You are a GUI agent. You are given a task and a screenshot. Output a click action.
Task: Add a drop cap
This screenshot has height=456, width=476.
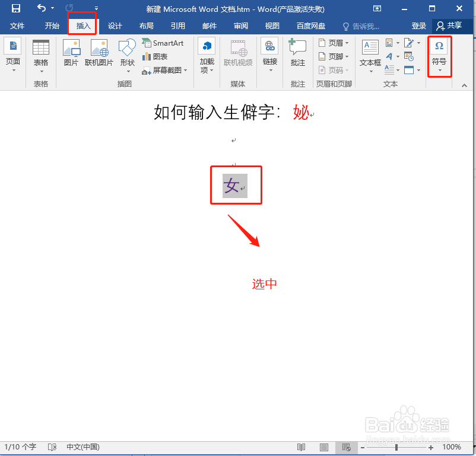tap(392, 70)
